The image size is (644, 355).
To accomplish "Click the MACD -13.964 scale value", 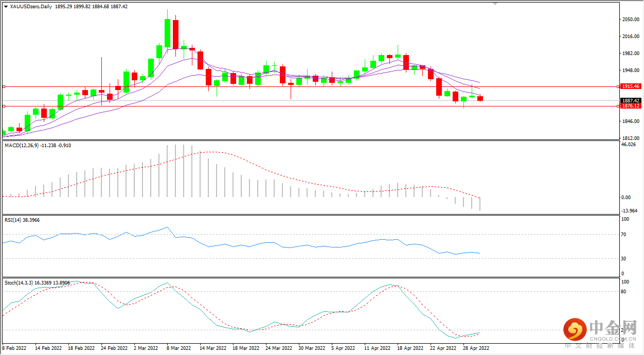I will [x=630, y=211].
